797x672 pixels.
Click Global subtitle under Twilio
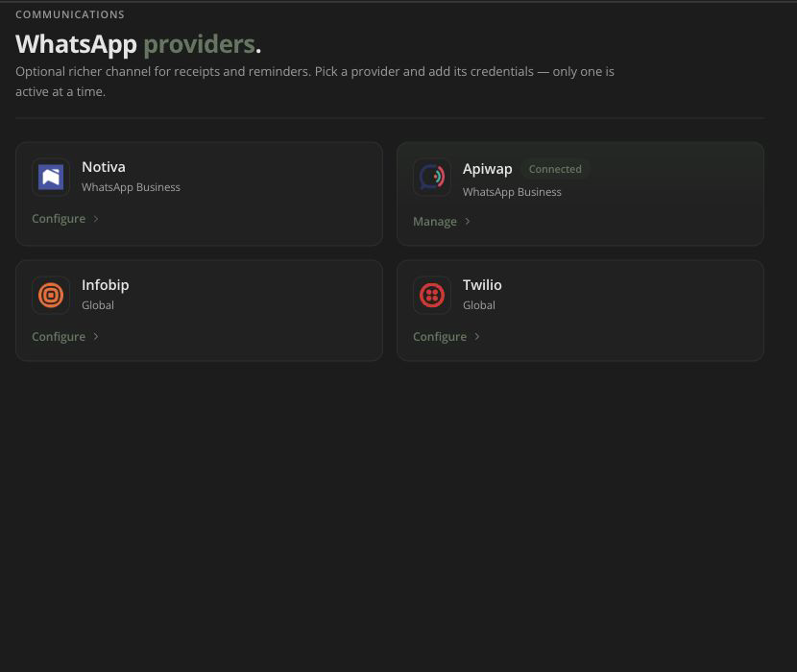(479, 305)
